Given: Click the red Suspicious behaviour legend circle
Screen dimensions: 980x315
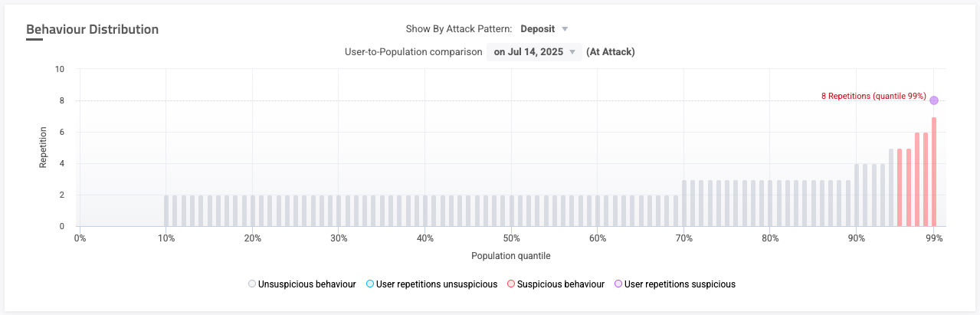Looking at the screenshot, I should coord(510,284).
